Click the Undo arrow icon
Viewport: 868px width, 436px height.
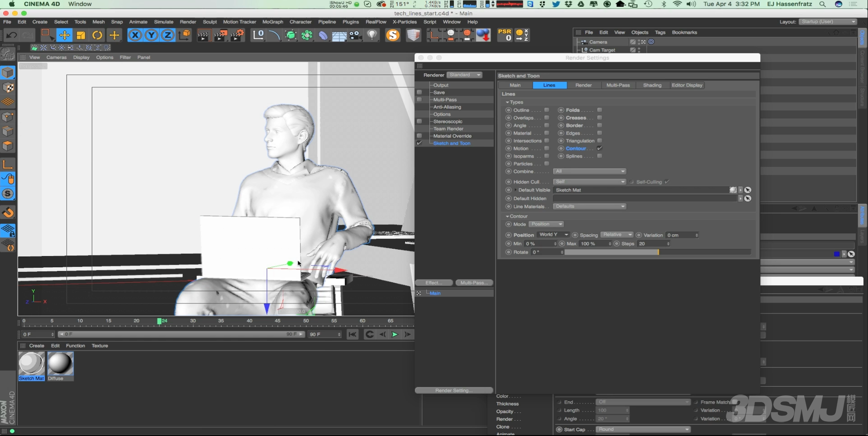tap(12, 35)
